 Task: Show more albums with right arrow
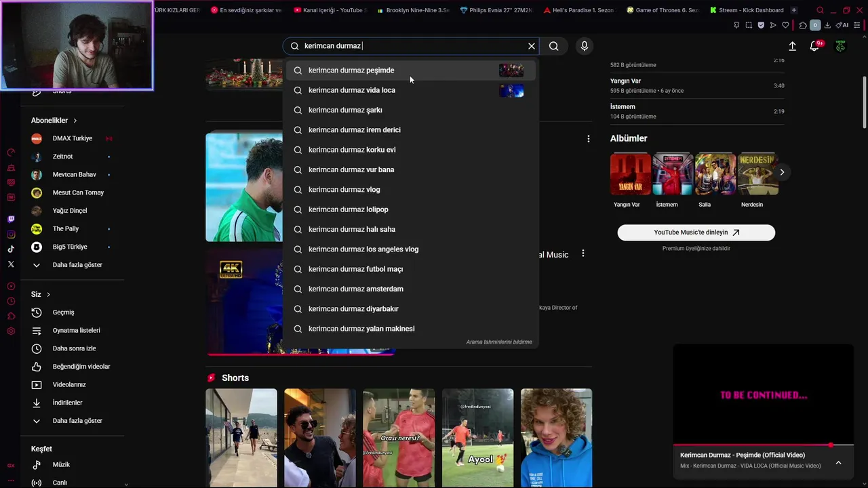782,172
